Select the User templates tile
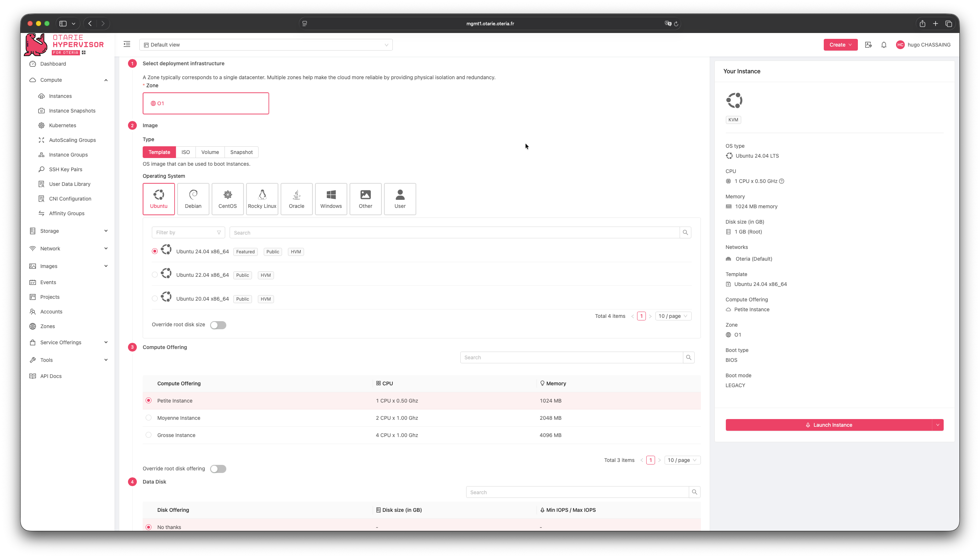The height and width of the screenshot is (558, 980). pos(400,199)
